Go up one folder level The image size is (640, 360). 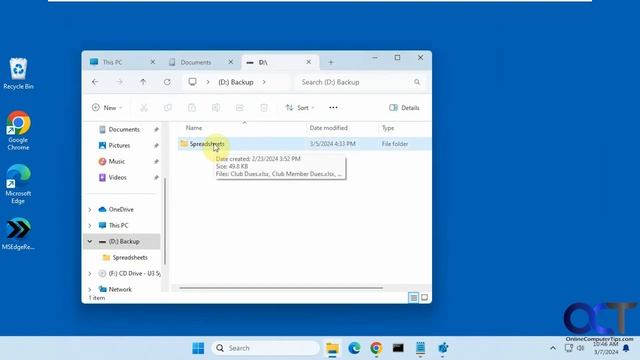click(x=143, y=82)
